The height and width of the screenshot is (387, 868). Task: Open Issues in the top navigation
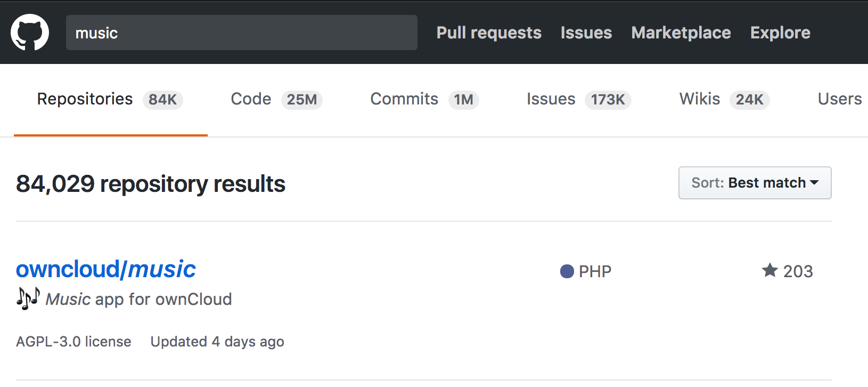(586, 33)
